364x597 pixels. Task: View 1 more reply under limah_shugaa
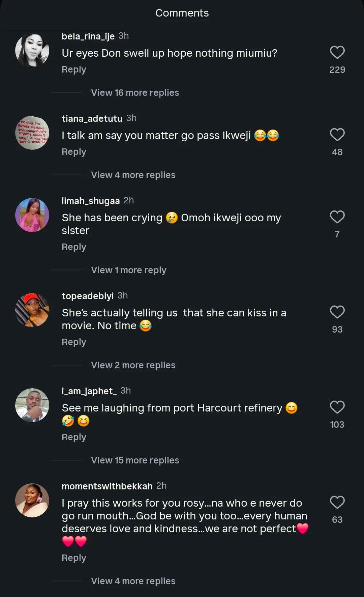click(128, 270)
